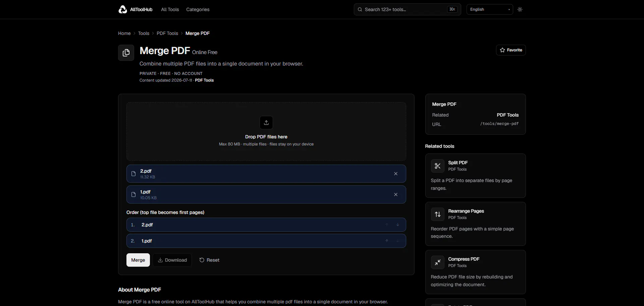
Task: Click the star icon on Favorite
Action: click(x=502, y=50)
